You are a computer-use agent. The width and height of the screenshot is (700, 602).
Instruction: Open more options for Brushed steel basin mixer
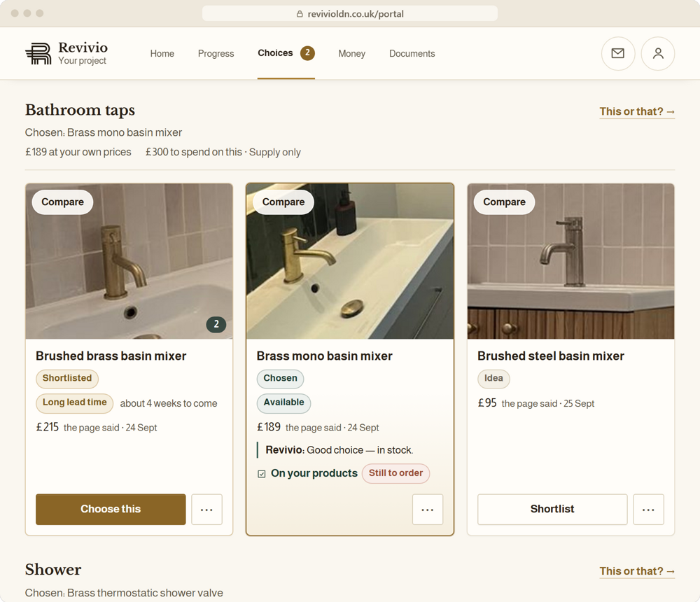(648, 510)
